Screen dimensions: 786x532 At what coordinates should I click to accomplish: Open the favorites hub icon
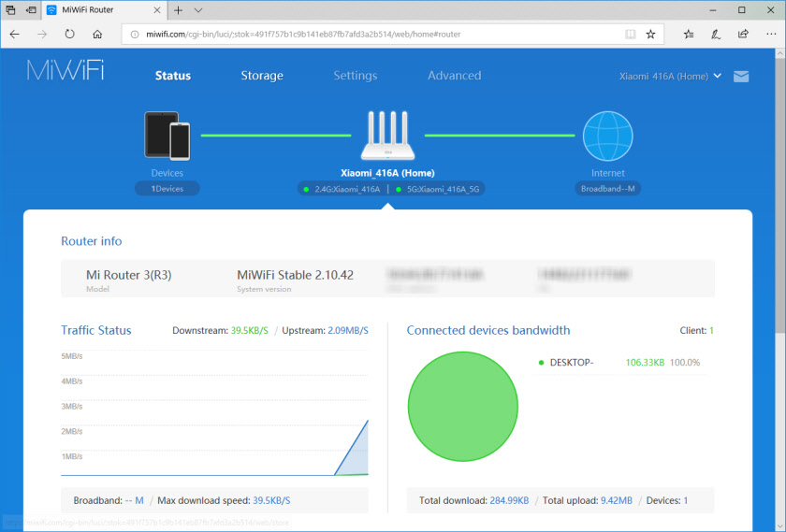click(x=689, y=34)
